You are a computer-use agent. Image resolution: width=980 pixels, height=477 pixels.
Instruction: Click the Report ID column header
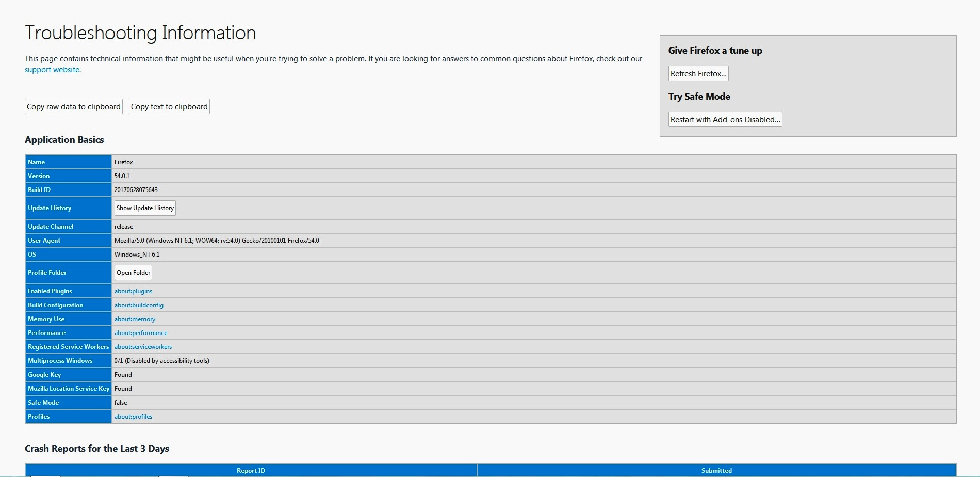tap(251, 470)
